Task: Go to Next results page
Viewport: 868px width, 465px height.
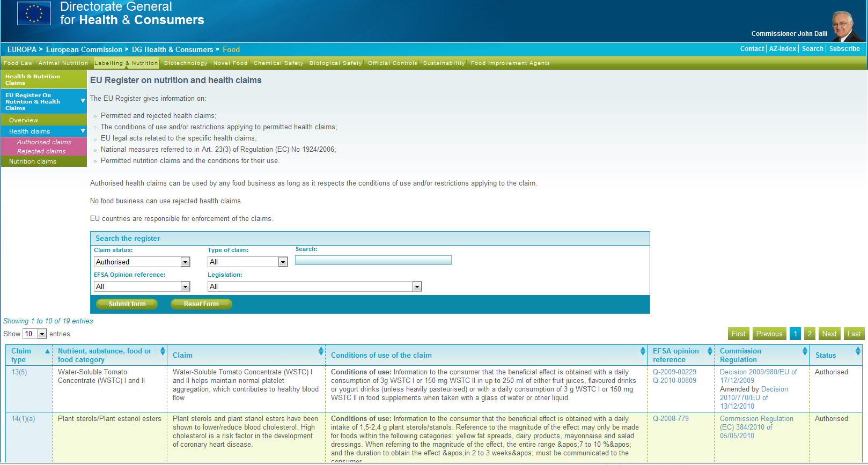Action: click(829, 334)
